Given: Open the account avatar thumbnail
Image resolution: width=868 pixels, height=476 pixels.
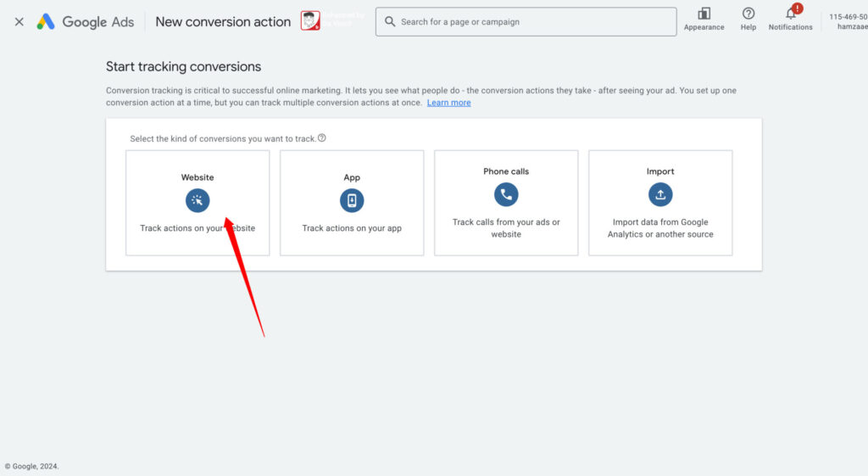Looking at the screenshot, I should 310,21.
